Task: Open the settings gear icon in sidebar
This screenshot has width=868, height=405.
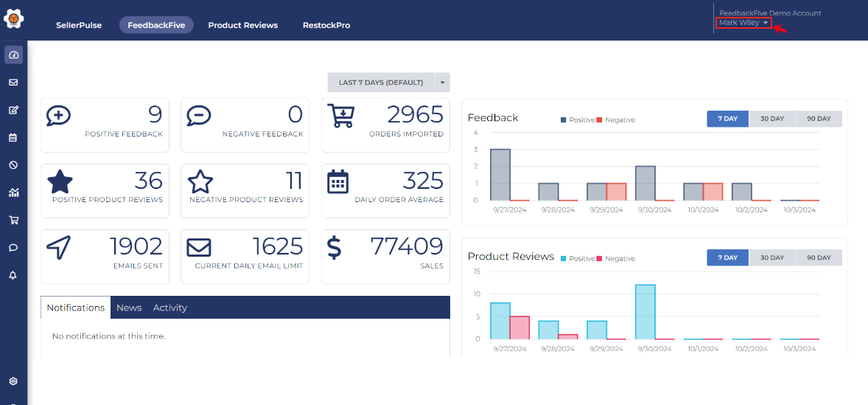Action: click(x=13, y=382)
